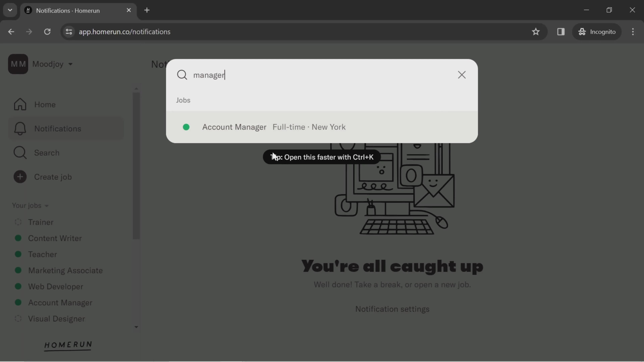Image resolution: width=644 pixels, height=362 pixels.
Task: Toggle green status dot on Teacher
Action: (x=18, y=254)
